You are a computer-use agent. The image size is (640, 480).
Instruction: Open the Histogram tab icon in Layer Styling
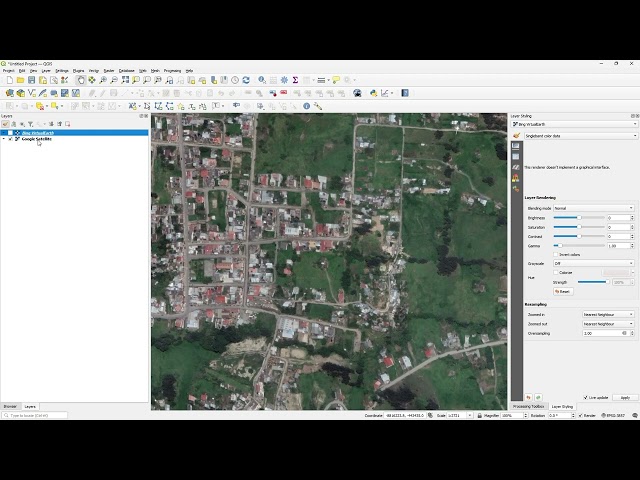tap(516, 167)
